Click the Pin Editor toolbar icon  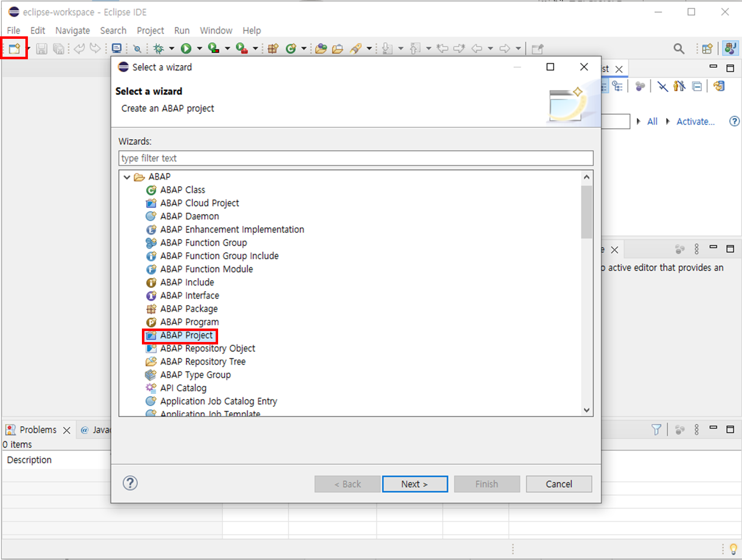pos(537,48)
